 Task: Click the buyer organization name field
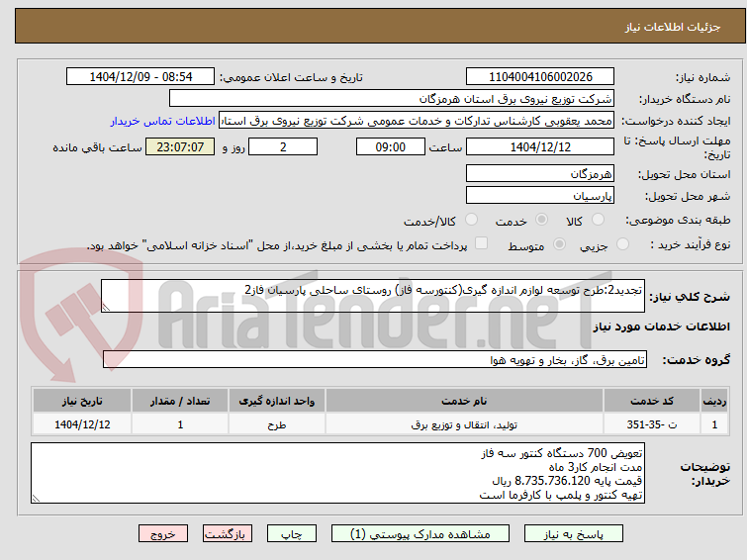click(x=392, y=99)
